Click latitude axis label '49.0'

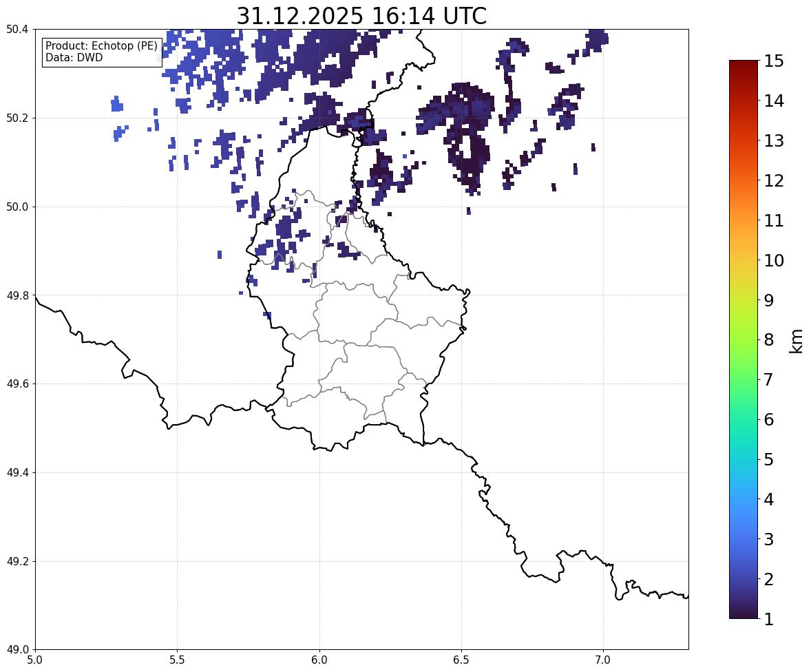17,650
